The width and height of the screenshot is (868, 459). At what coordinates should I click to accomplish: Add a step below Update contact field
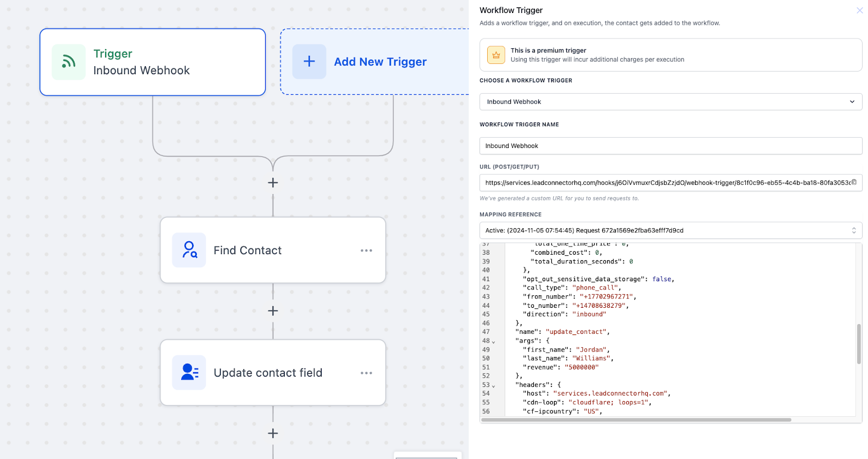tap(273, 433)
